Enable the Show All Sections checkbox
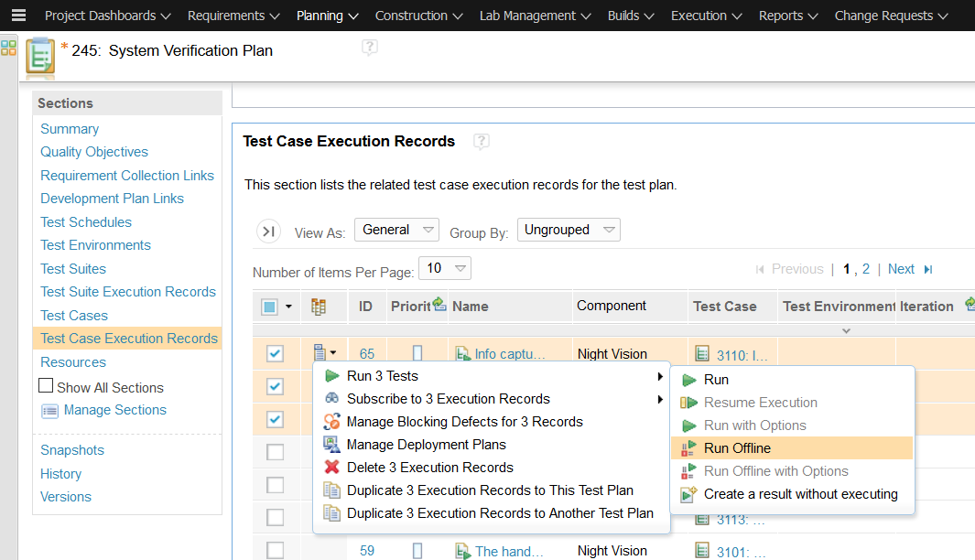 47,386
